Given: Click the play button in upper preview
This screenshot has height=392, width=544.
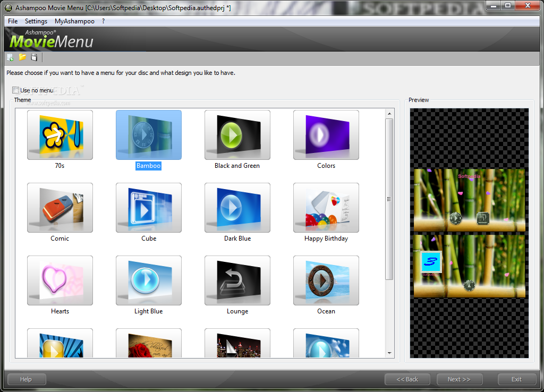Looking at the screenshot, I should click(455, 218).
